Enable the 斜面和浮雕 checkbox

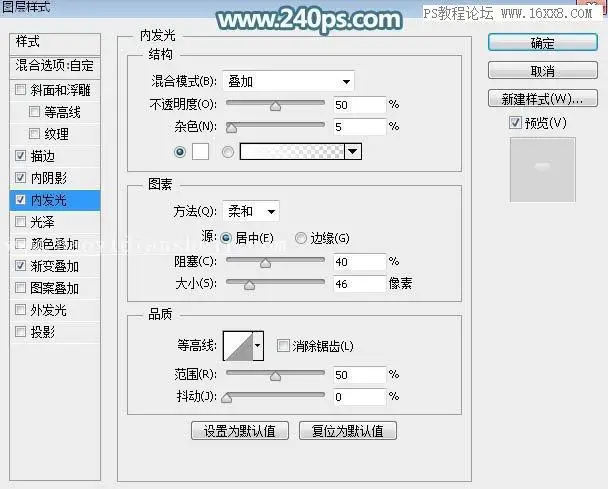pyautogui.click(x=21, y=90)
